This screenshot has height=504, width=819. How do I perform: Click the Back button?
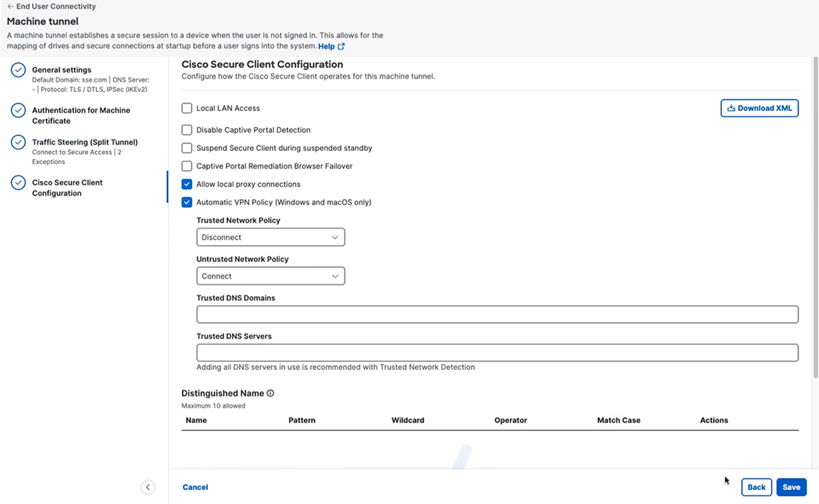(756, 487)
